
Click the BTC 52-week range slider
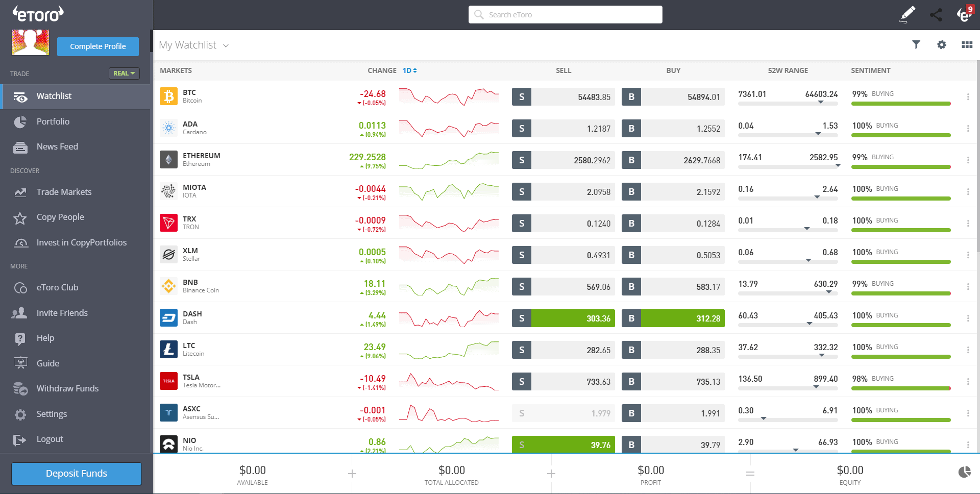pyautogui.click(x=788, y=104)
